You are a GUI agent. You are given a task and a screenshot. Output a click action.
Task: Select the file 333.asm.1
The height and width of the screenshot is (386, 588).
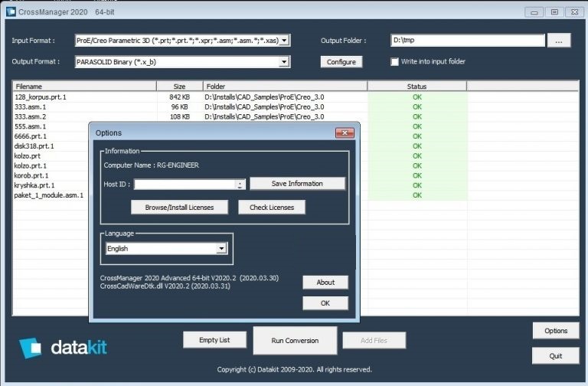(31, 107)
